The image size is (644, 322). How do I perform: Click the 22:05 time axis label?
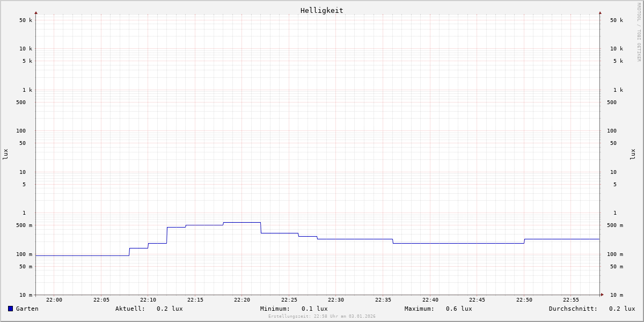(x=101, y=300)
